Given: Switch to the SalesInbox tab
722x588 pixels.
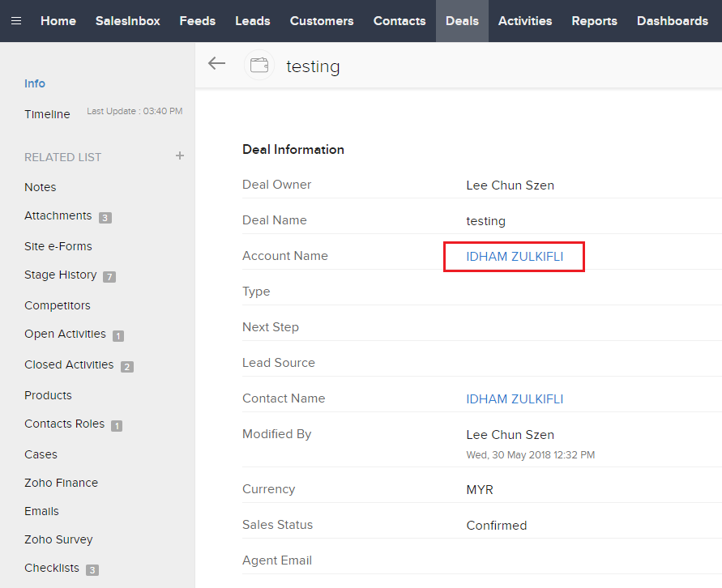Looking at the screenshot, I should tap(127, 21).
